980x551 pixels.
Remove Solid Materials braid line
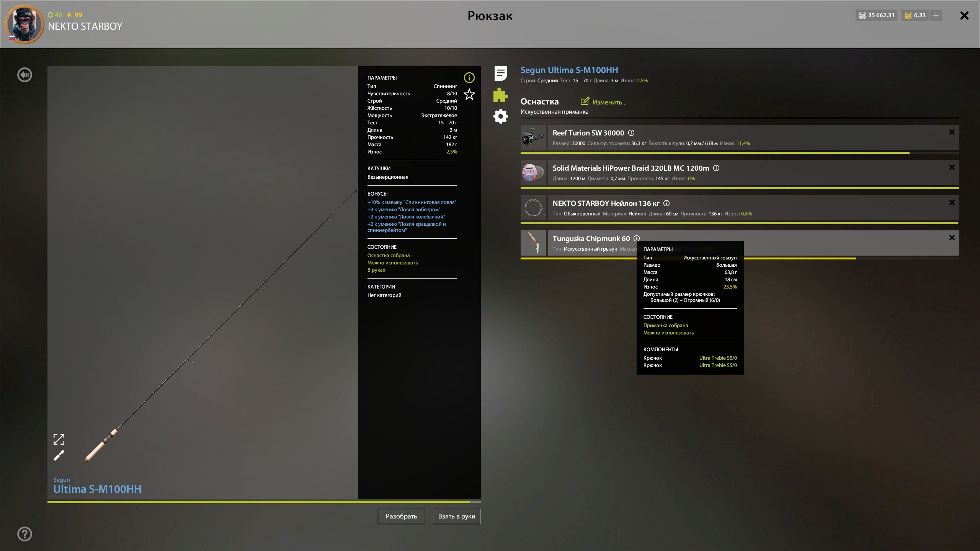coord(952,168)
